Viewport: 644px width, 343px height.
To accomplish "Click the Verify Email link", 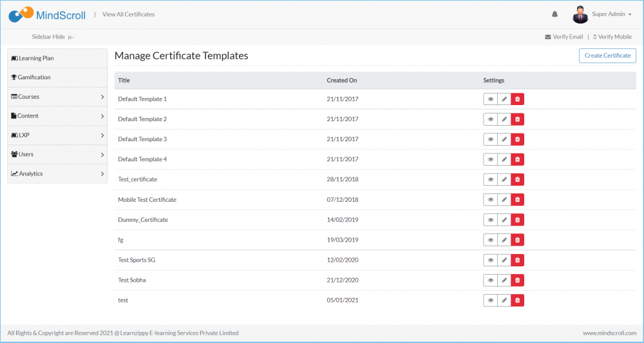I will (564, 37).
